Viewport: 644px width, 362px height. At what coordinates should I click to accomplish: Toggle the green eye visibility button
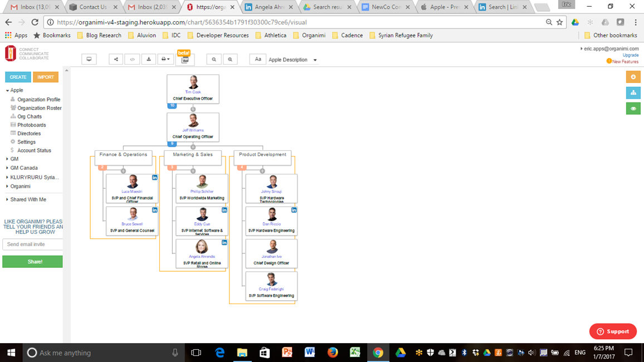point(633,109)
